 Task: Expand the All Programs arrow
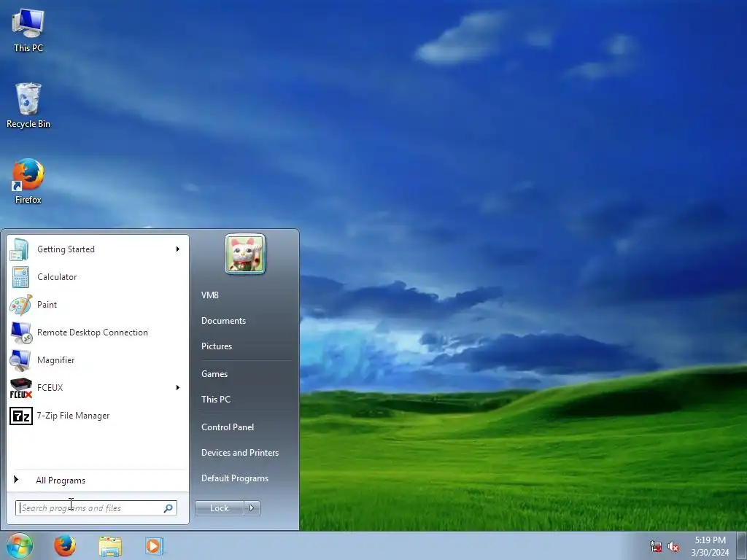click(x=16, y=480)
